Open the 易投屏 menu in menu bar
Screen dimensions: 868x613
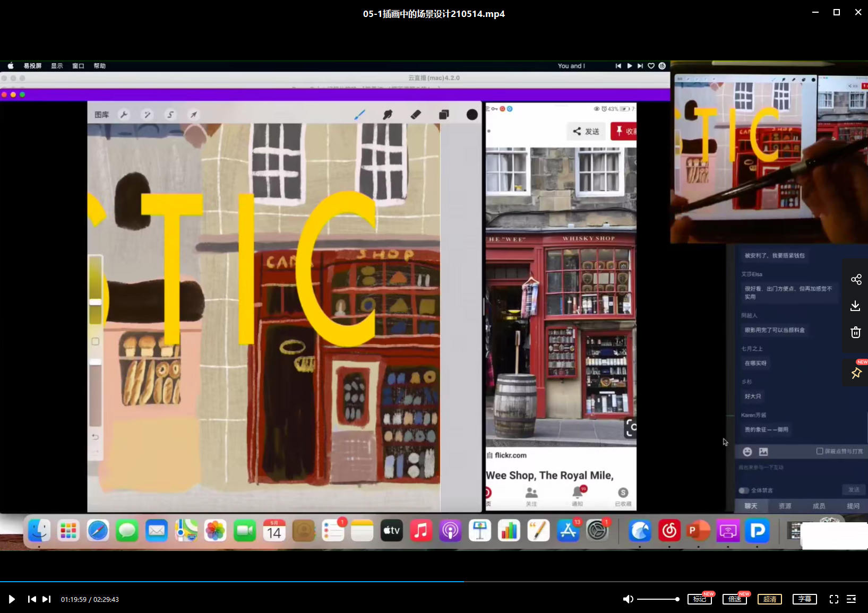pyautogui.click(x=32, y=66)
